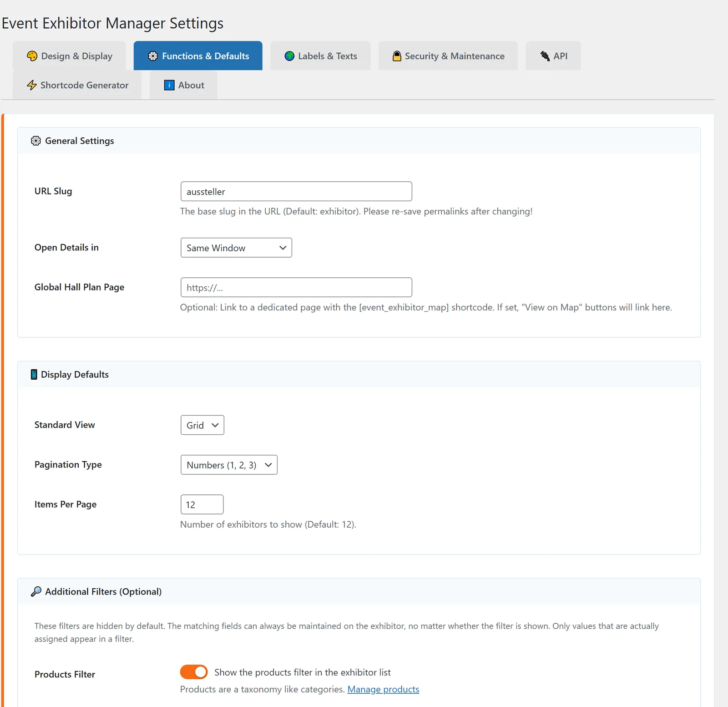Click the phone icon beside Display Defaults

tap(34, 374)
